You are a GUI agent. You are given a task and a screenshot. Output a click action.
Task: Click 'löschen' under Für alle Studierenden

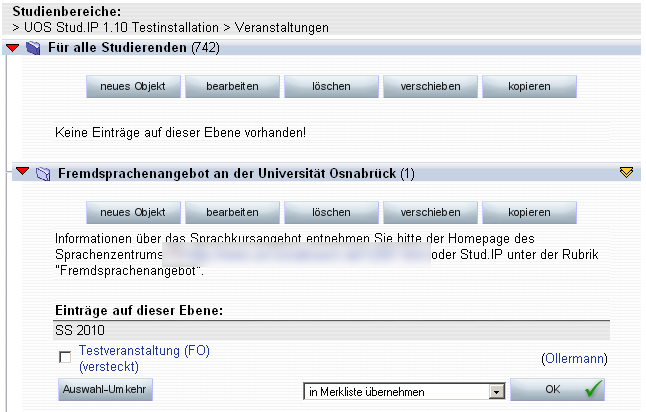331,87
